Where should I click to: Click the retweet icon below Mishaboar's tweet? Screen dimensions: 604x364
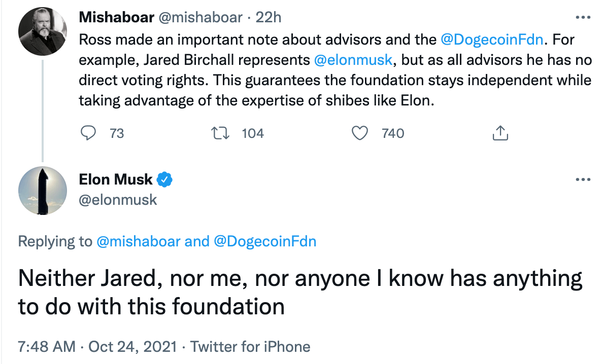(x=220, y=133)
